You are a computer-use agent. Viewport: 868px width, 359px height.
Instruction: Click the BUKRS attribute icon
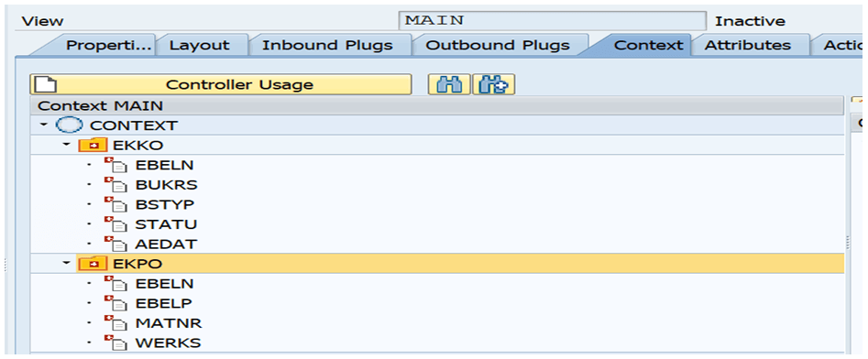pos(115,184)
